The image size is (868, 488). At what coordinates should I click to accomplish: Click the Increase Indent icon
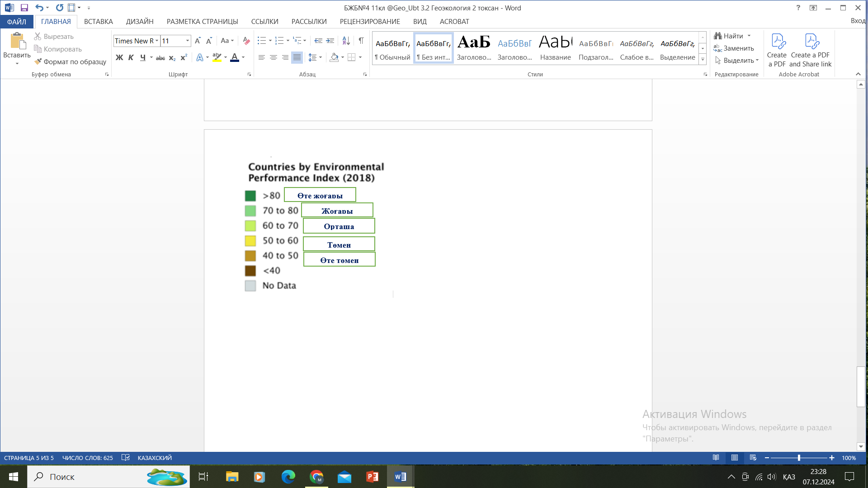coord(330,41)
